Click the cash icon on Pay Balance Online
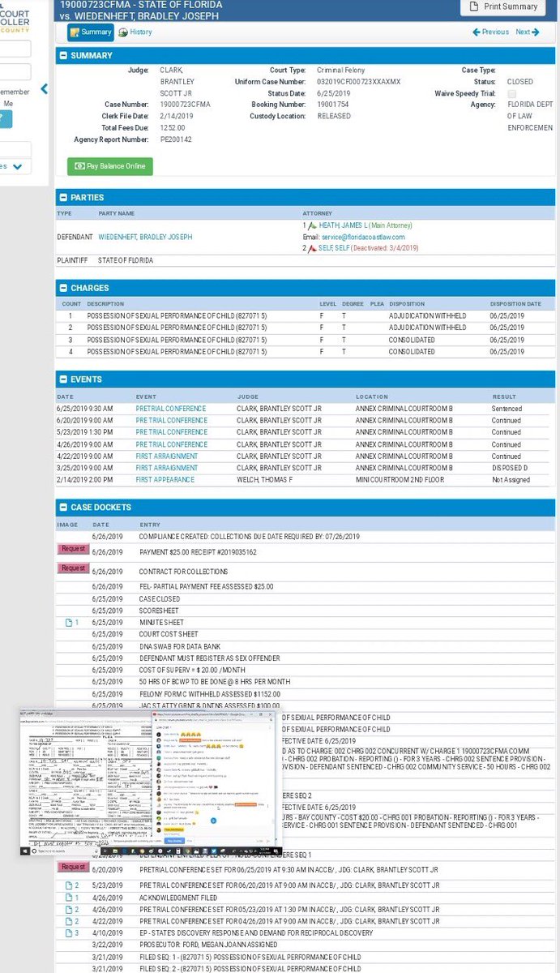Viewport: 560px width, 973px height. click(x=79, y=166)
